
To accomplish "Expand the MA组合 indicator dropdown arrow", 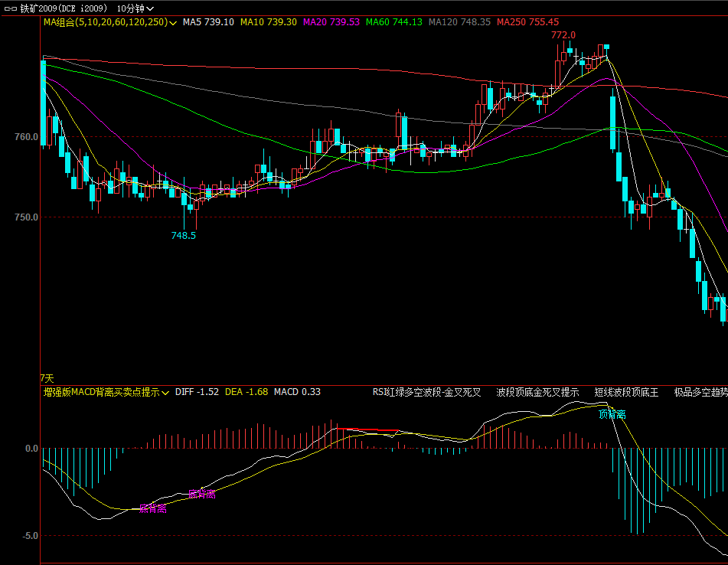I will [x=173, y=23].
